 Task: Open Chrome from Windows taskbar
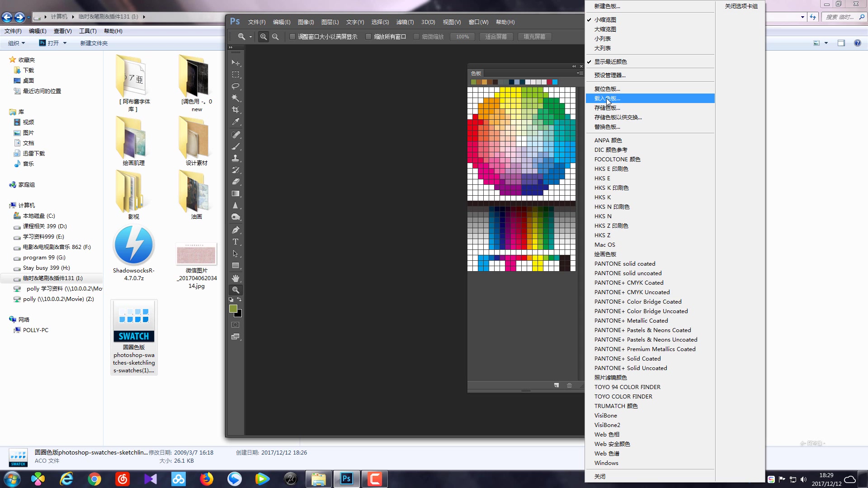point(94,479)
